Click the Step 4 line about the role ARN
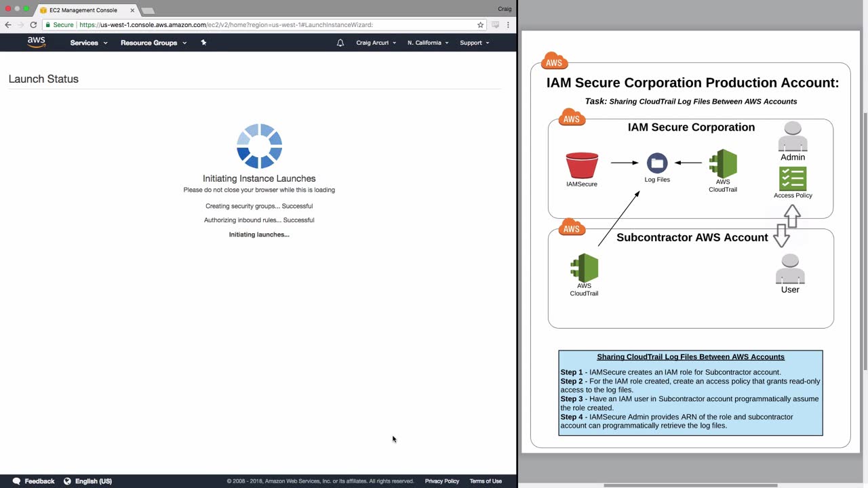868x488 pixels. click(x=677, y=421)
